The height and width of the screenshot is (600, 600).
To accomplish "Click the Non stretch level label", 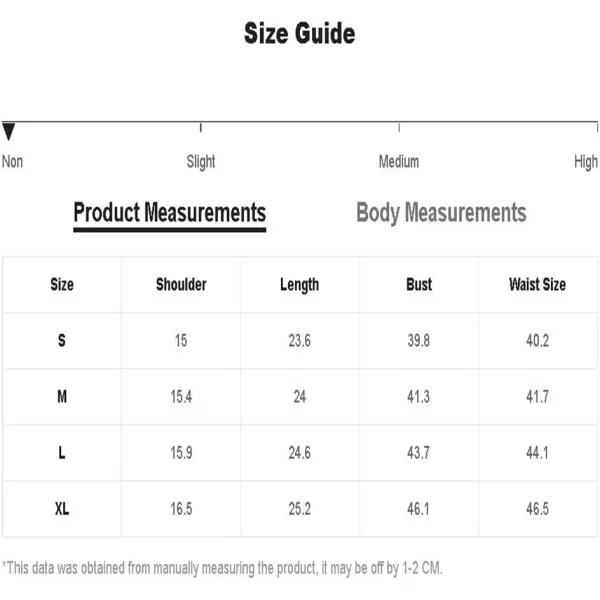I will point(12,161).
